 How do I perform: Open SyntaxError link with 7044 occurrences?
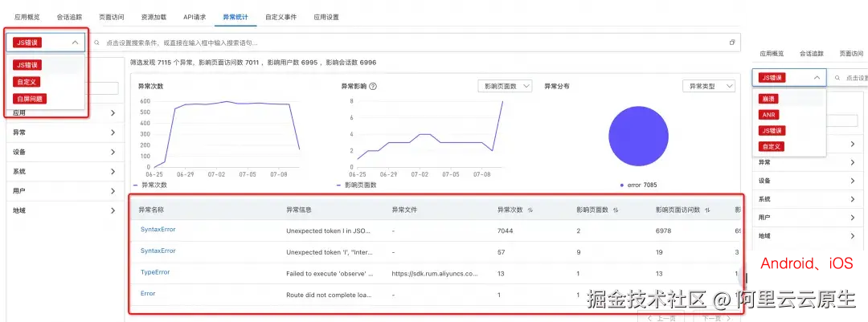point(158,229)
